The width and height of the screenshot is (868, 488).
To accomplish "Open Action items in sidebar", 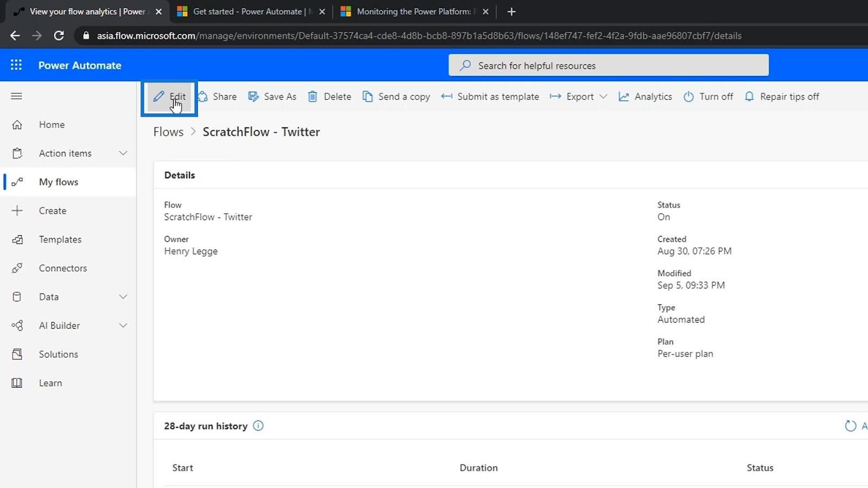I will pos(68,153).
